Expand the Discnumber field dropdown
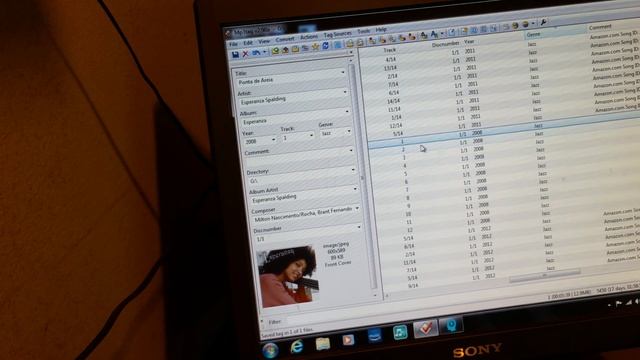640x360 pixels. coord(359,227)
